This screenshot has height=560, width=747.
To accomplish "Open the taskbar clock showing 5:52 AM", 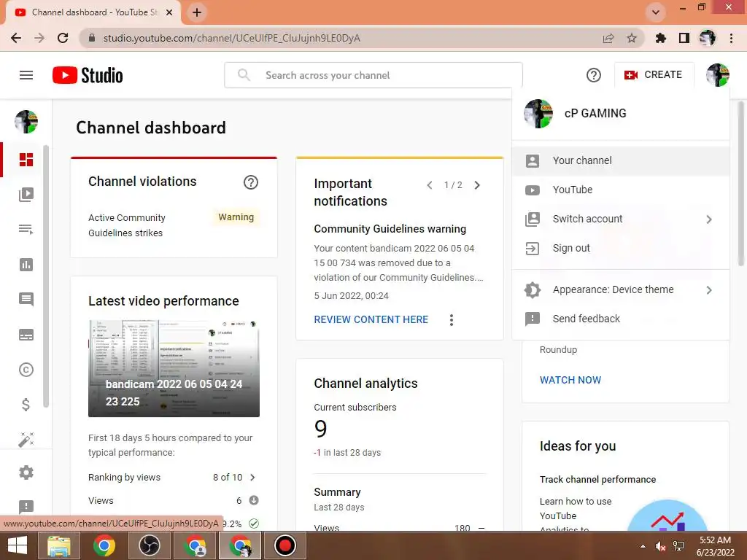I will pyautogui.click(x=716, y=546).
